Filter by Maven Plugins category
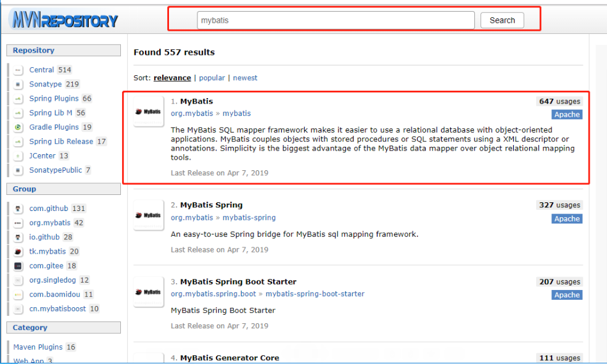This screenshot has height=364, width=607. pyautogui.click(x=38, y=347)
